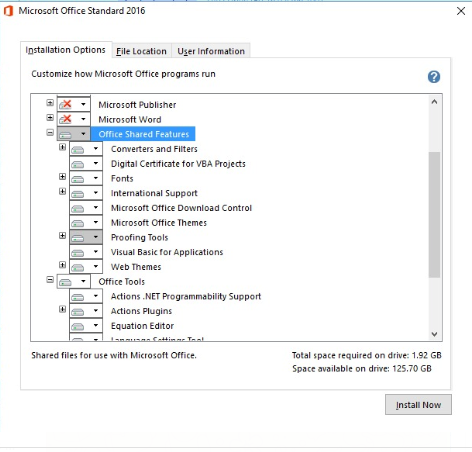Select the Converters and Filters label
Viewport: 472px width, 452px height.
coord(154,149)
